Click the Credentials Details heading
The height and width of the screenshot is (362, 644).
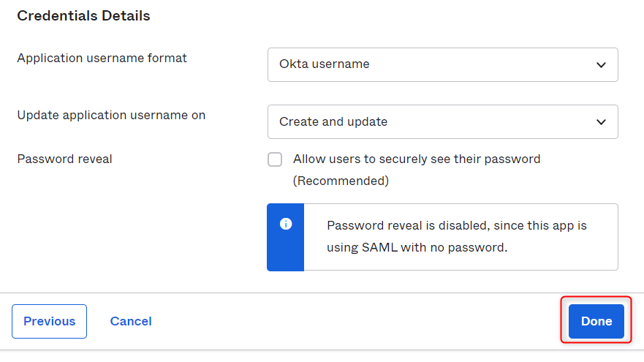pyautogui.click(x=83, y=15)
